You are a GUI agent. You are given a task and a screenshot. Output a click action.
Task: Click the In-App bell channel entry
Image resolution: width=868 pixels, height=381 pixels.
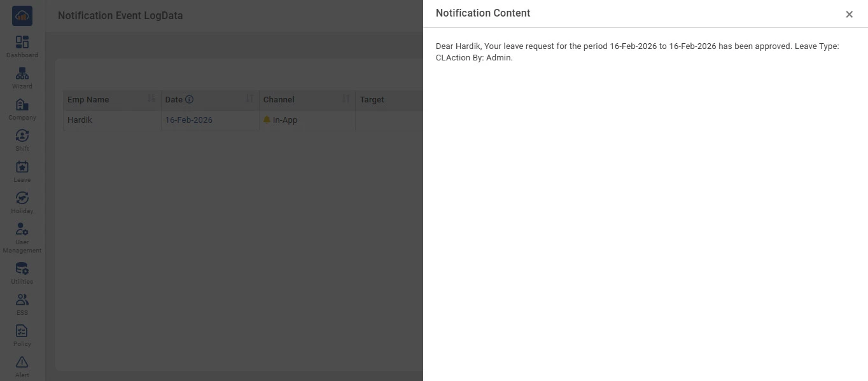pyautogui.click(x=281, y=120)
